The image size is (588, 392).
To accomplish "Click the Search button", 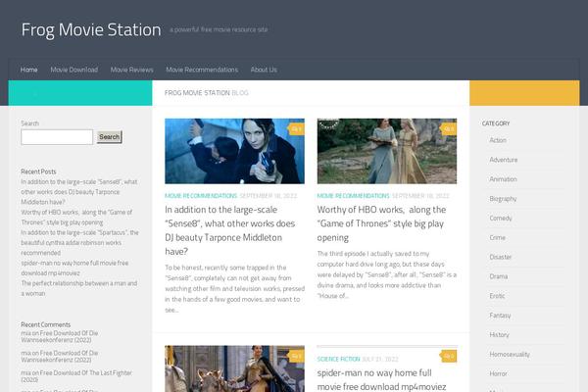I will coord(110,137).
